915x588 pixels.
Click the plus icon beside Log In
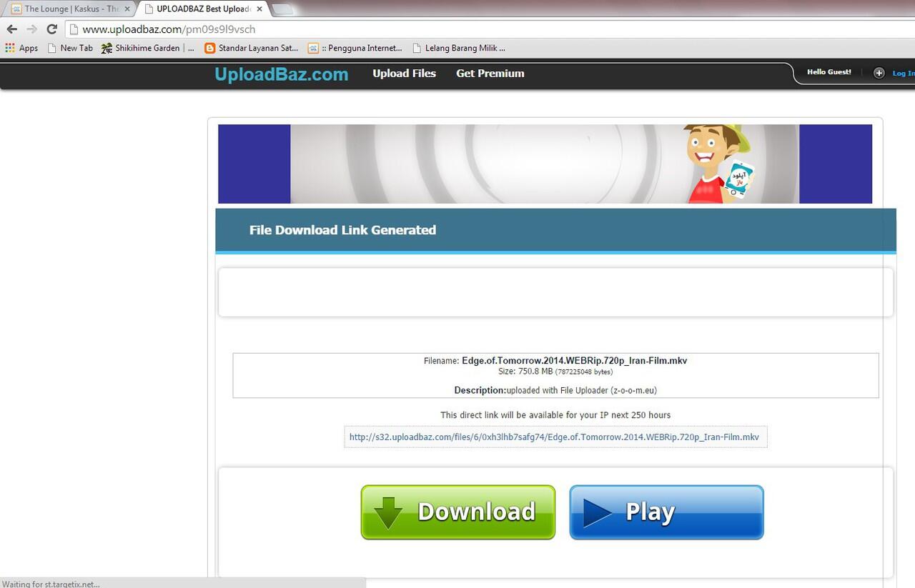click(879, 73)
